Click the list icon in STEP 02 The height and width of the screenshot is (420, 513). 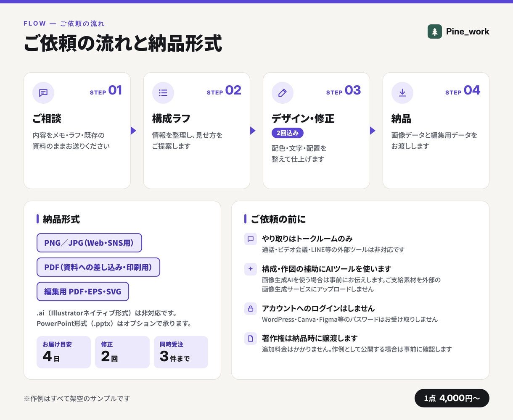[163, 93]
